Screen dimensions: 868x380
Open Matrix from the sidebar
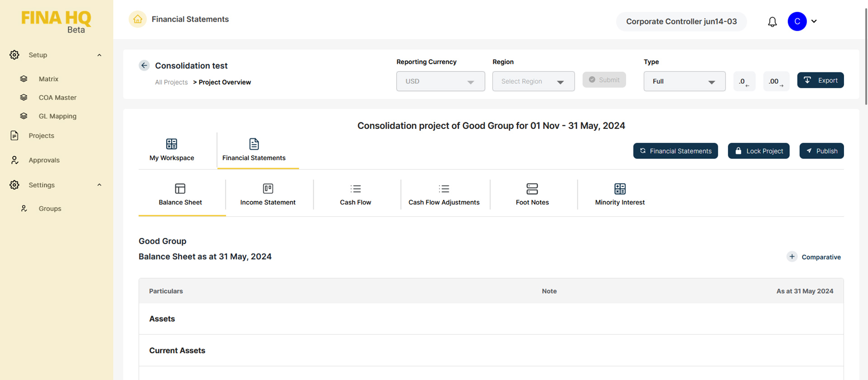[48, 79]
